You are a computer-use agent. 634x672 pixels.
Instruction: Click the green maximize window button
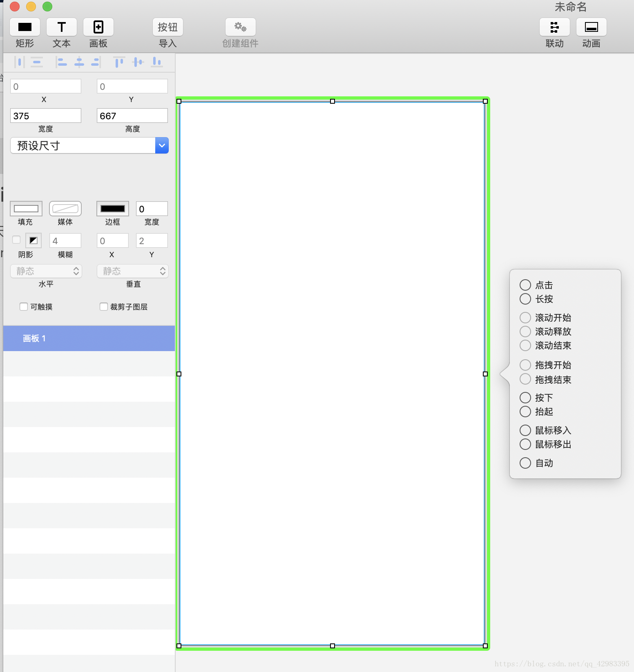coord(47,7)
